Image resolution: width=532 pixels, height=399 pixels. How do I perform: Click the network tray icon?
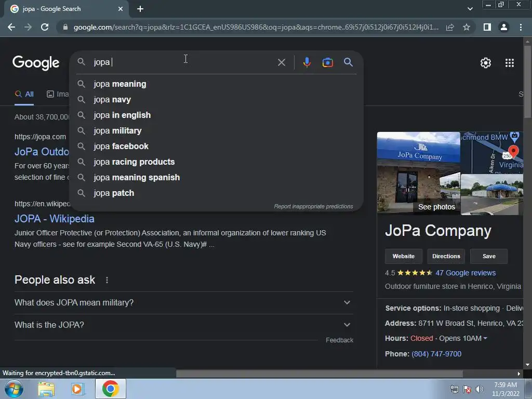[454, 389]
